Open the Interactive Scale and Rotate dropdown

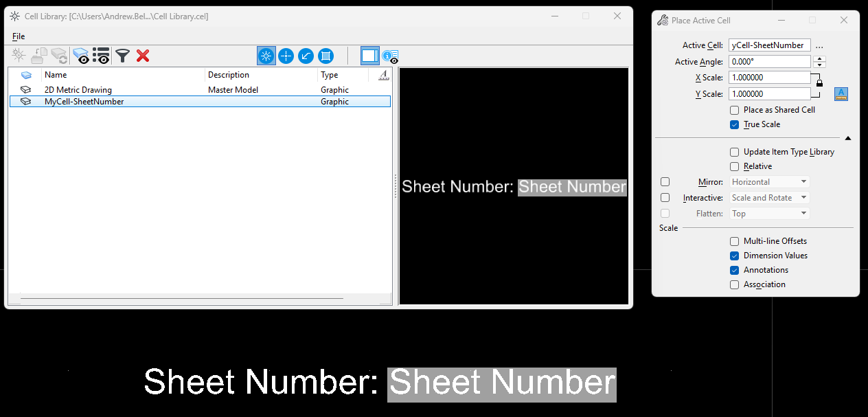tap(769, 198)
